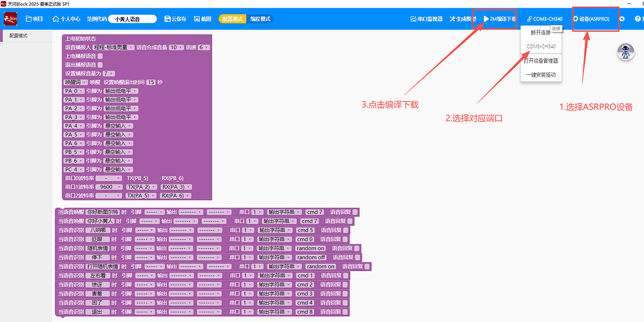
Task: Enable 语音回复 checkbox for 你好斯图尔特 row
Action: pyautogui.click(x=355, y=212)
